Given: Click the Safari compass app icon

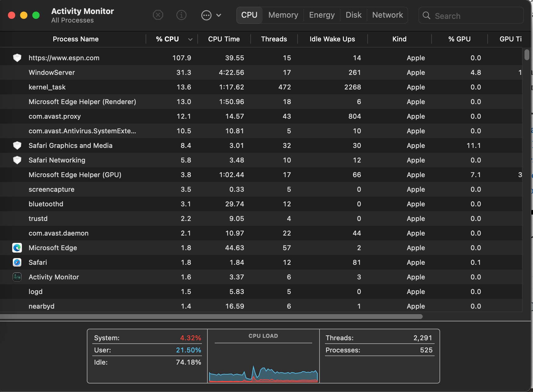Looking at the screenshot, I should coord(17,262).
